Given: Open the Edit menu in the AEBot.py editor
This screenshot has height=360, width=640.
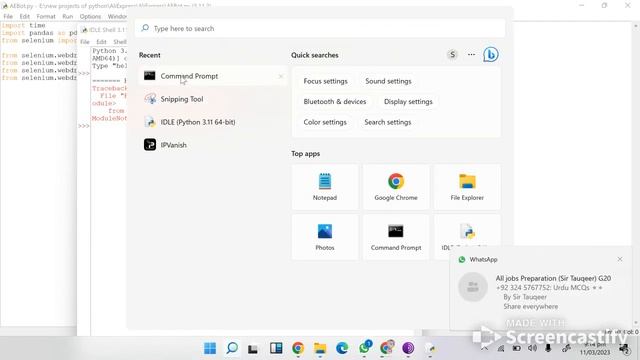Looking at the screenshot, I should point(24,16).
